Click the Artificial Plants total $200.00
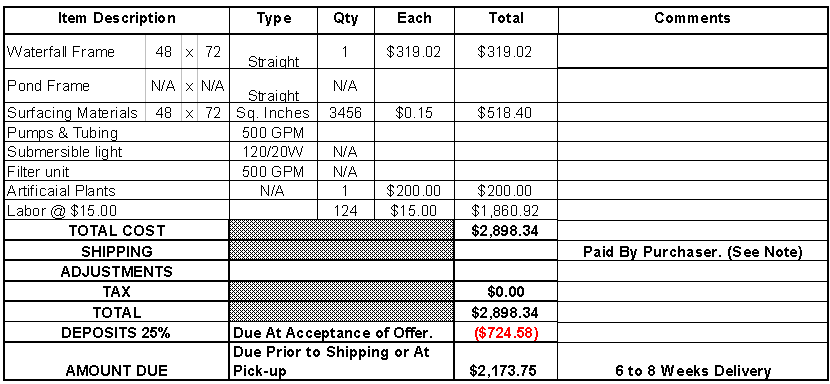This screenshot has width=830, height=384. coord(505,191)
